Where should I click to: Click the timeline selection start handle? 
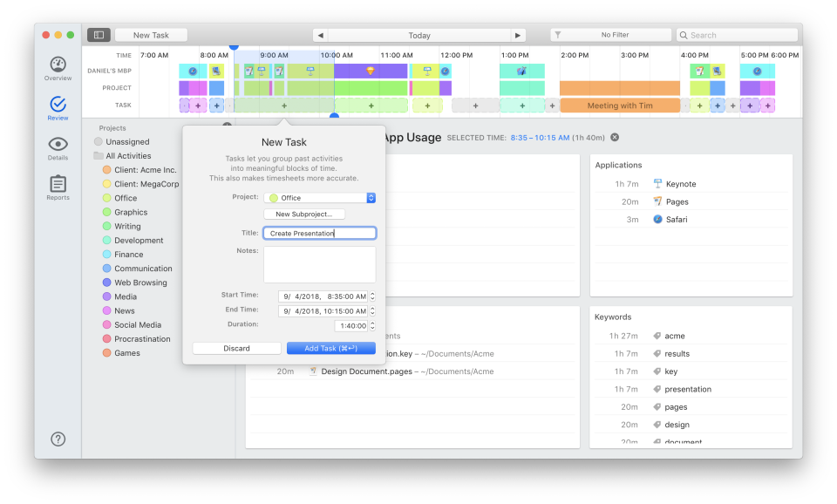(234, 47)
